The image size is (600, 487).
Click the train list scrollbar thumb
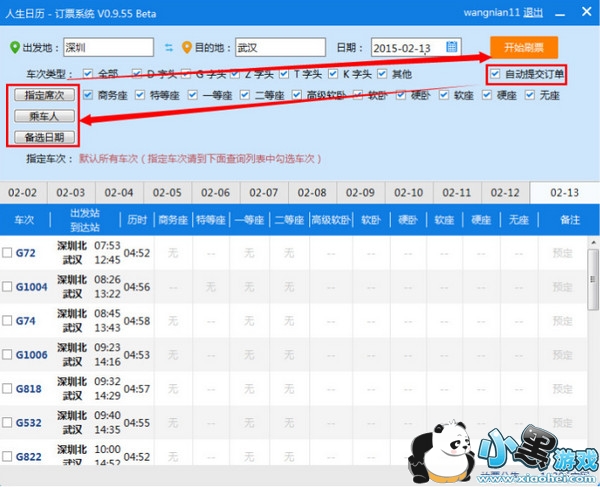point(593,280)
